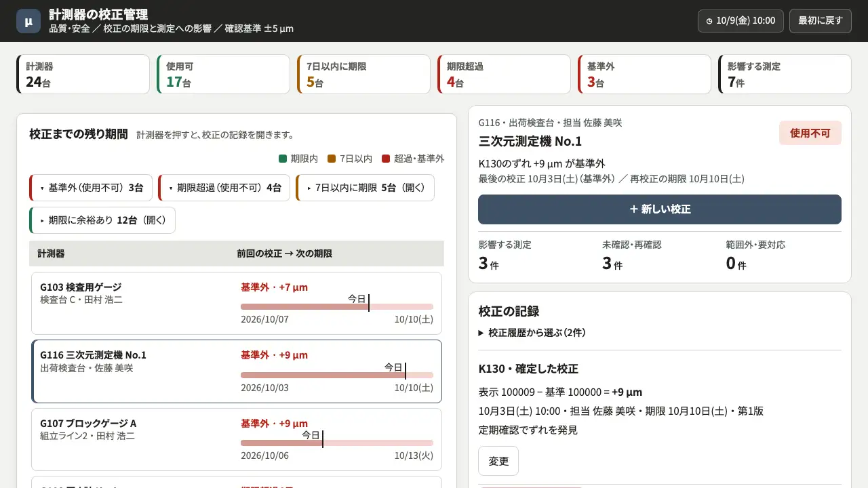
Task: Click the 変更 button under K130 record
Action: 498,461
